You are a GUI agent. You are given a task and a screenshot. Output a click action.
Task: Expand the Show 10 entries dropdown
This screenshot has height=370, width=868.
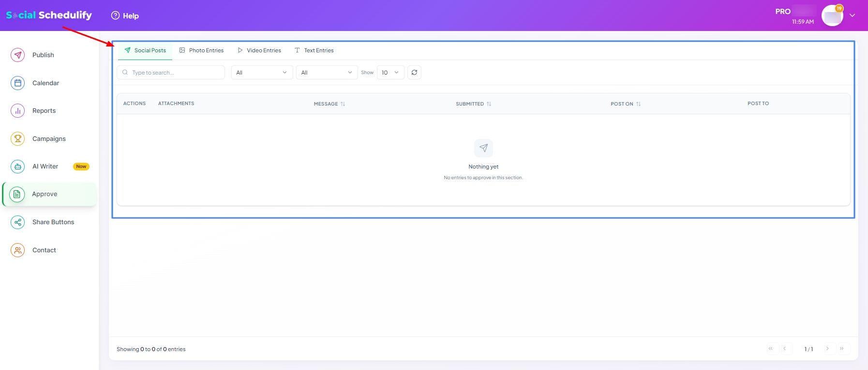click(x=390, y=73)
